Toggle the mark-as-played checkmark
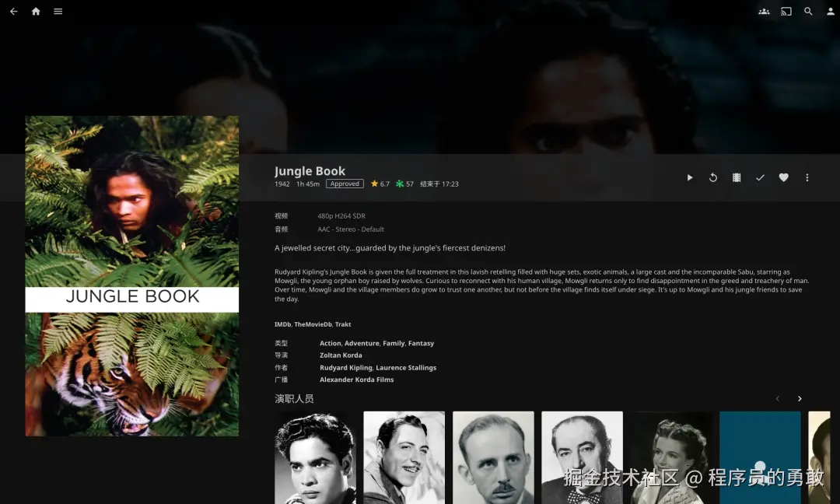The image size is (840, 504). click(760, 178)
